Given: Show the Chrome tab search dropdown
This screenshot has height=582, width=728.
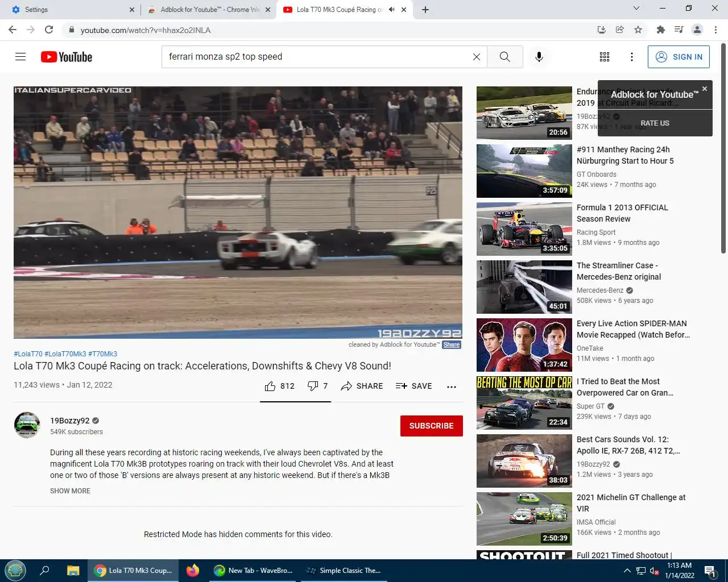Looking at the screenshot, I should click(x=636, y=9).
